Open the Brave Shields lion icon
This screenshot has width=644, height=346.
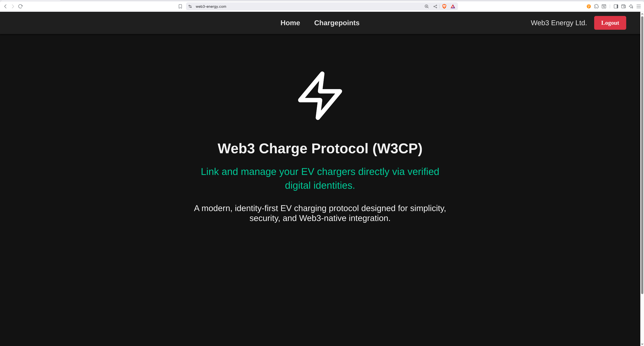pyautogui.click(x=444, y=7)
